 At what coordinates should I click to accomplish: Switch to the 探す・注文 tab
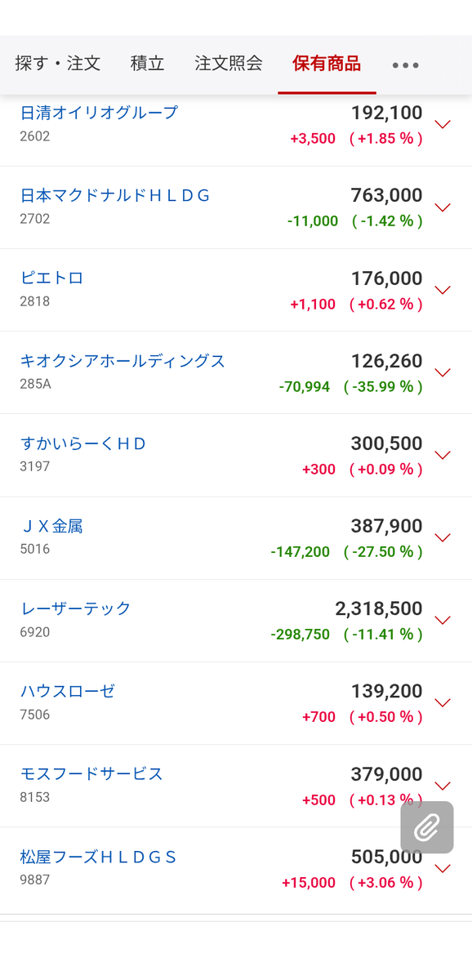click(58, 64)
